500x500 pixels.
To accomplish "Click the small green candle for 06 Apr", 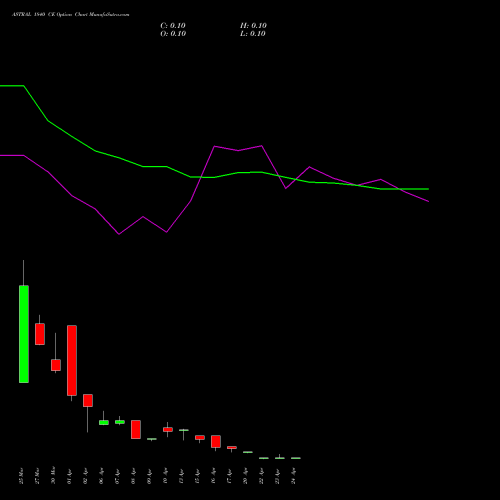I will click(104, 422).
